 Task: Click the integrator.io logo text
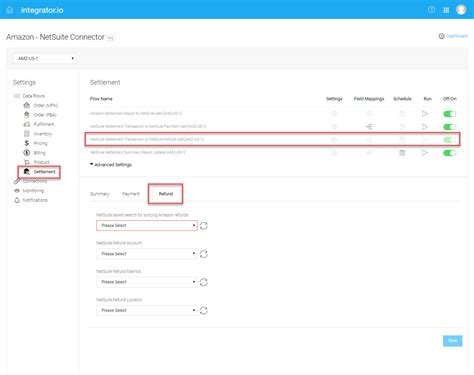pos(42,10)
